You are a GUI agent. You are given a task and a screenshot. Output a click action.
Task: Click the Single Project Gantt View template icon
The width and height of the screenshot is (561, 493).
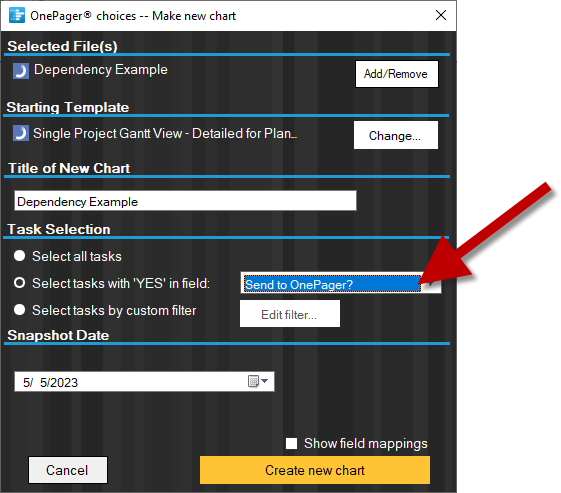(x=21, y=133)
